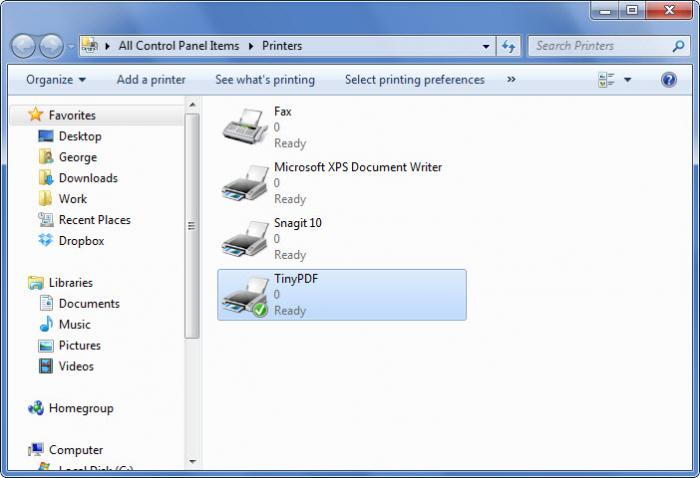The width and height of the screenshot is (700, 478).
Task: Click the change view icon
Action: pyautogui.click(x=606, y=80)
